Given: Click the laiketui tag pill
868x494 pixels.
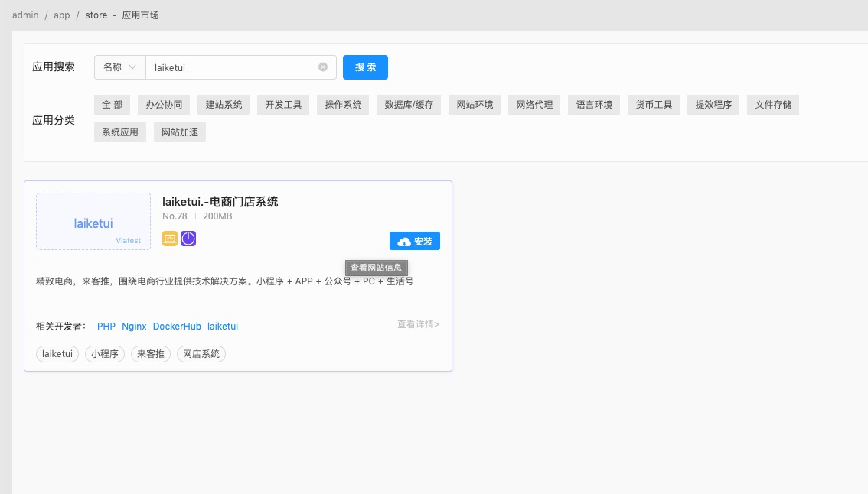Looking at the screenshot, I should 57,354.
